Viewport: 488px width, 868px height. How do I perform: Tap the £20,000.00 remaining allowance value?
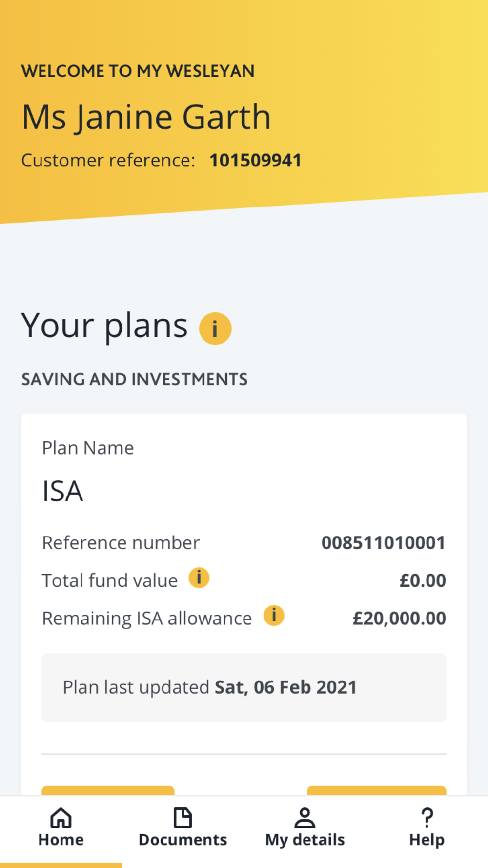point(399,619)
